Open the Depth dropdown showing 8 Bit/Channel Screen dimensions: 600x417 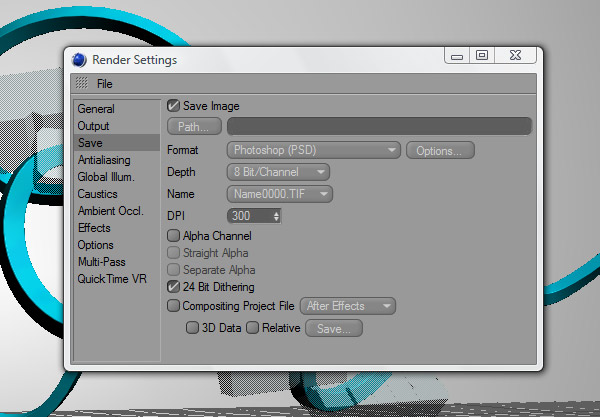pos(278,172)
